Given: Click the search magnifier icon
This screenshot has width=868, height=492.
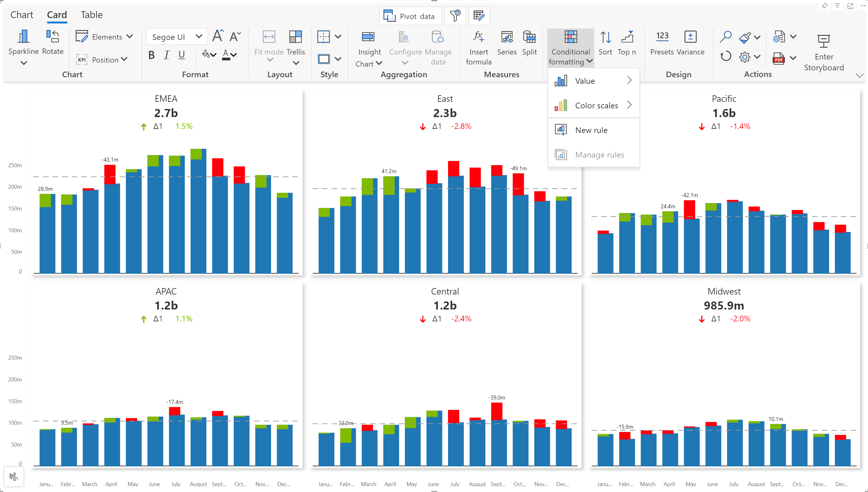Looking at the screenshot, I should 725,36.
